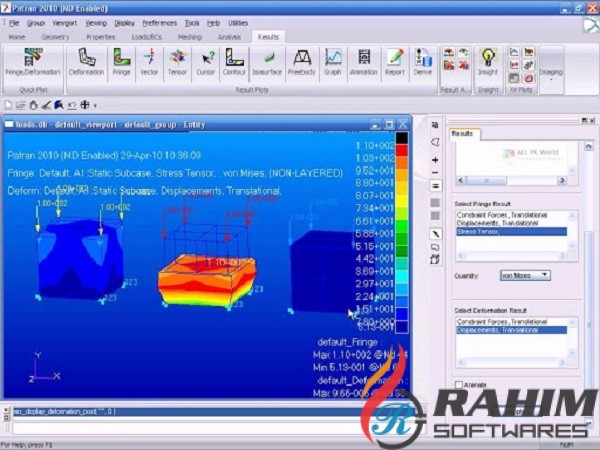This screenshot has width=600, height=450.
Task: Launch the Animation tool
Action: point(364,62)
